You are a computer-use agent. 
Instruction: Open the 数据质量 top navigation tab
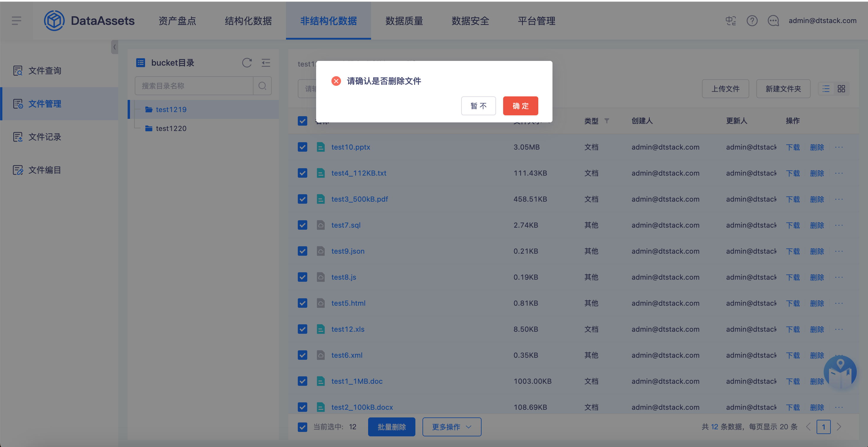[404, 21]
